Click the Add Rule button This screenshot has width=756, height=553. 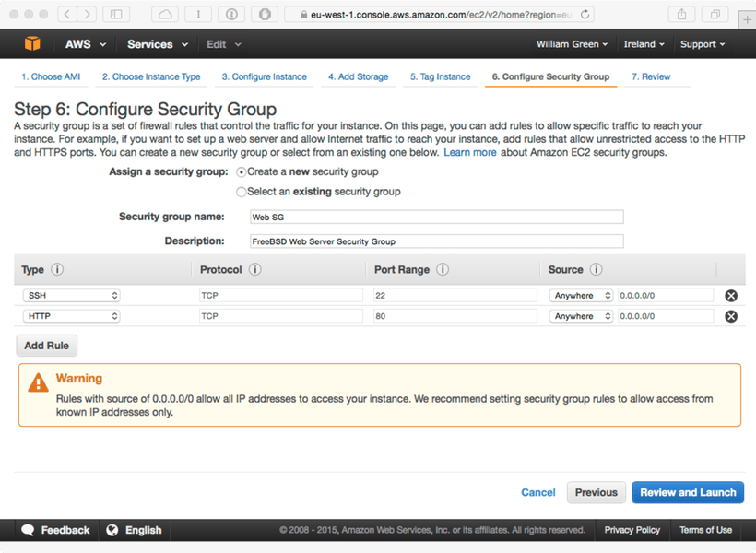coord(47,346)
